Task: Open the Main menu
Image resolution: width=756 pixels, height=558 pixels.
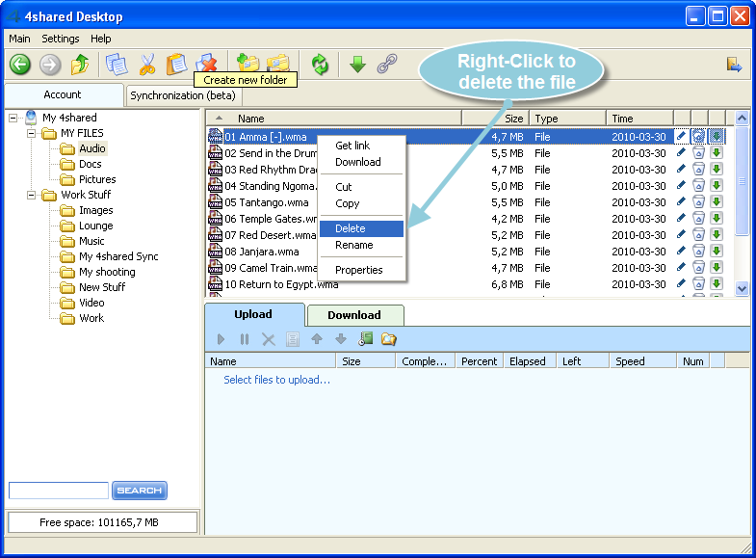Action: [x=20, y=39]
